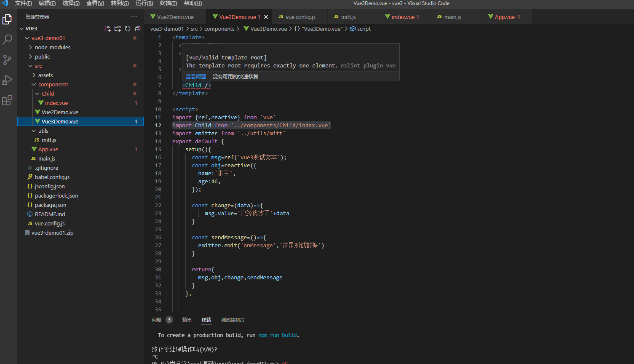Viewport: 634px width, 364px height.
Task: Click 查看问题 link in the hover tooltip
Action: (x=196, y=76)
